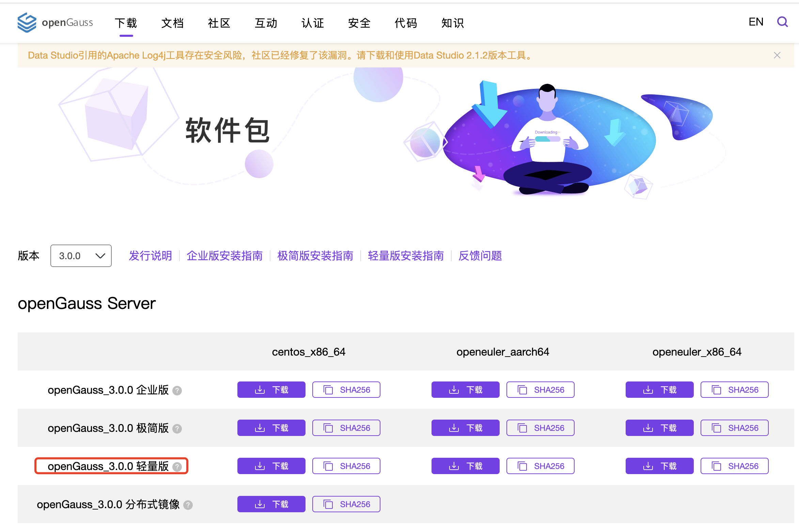Open the 反馈问题 link

click(x=480, y=256)
